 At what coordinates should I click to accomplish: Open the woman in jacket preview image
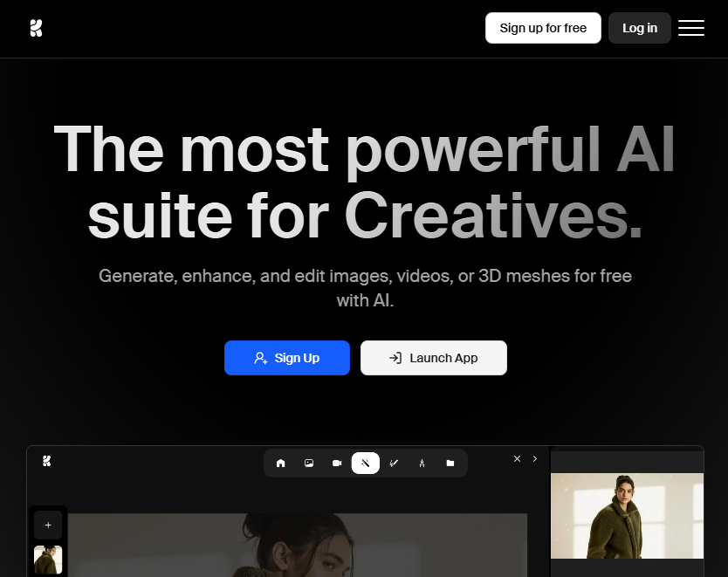point(627,515)
